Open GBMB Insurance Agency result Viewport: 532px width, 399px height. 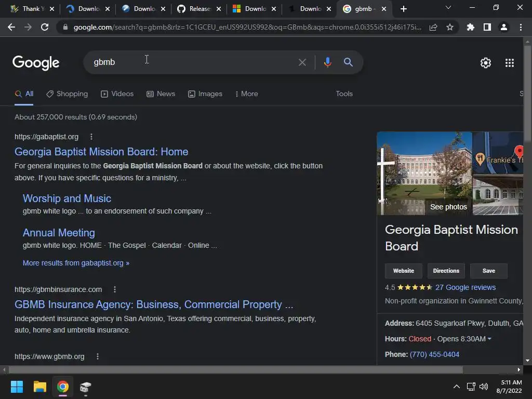coord(154,304)
